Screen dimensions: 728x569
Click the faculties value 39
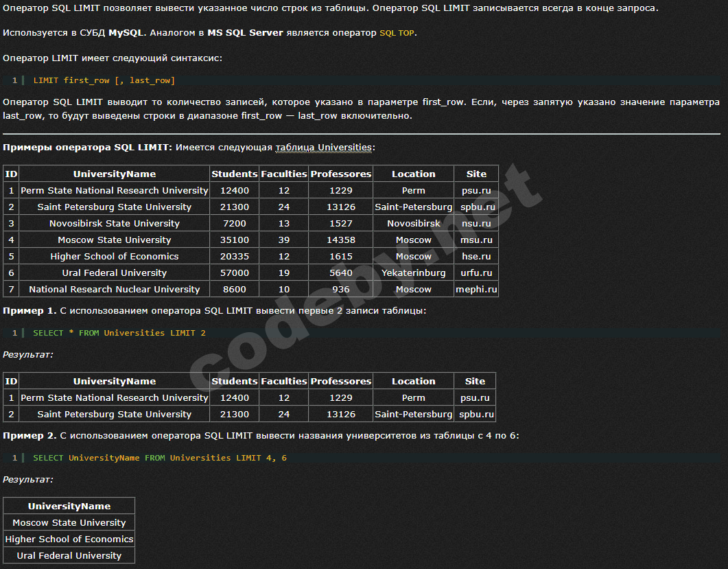coord(283,240)
